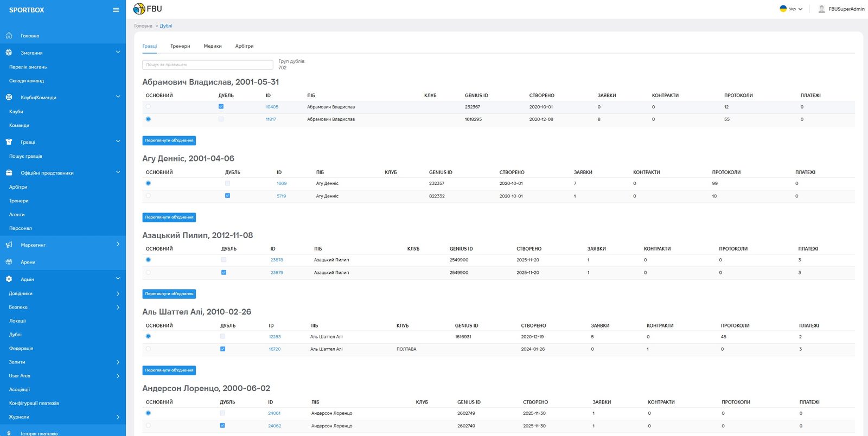Click Переглянути об'єднання under Абрамович Владислав

click(x=169, y=140)
